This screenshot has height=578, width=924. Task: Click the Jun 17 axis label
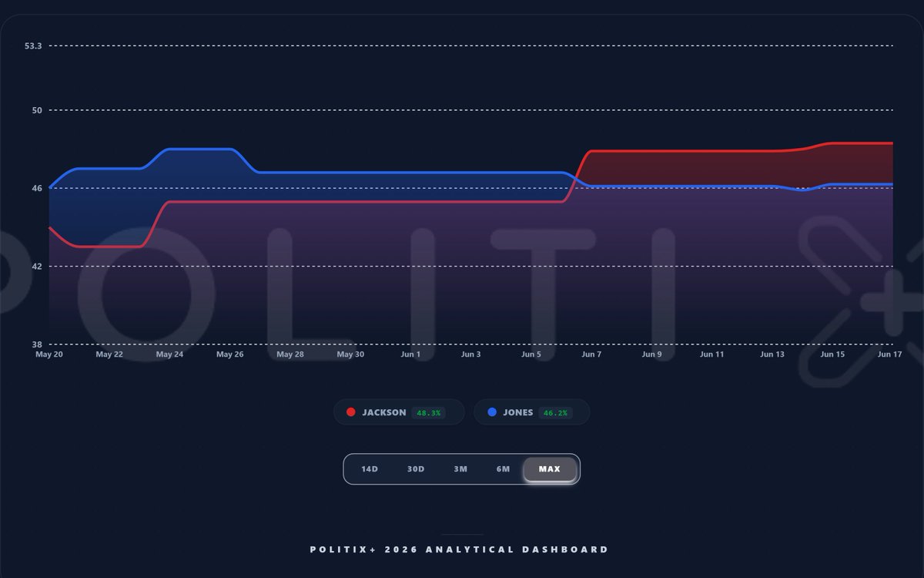pyautogui.click(x=889, y=355)
